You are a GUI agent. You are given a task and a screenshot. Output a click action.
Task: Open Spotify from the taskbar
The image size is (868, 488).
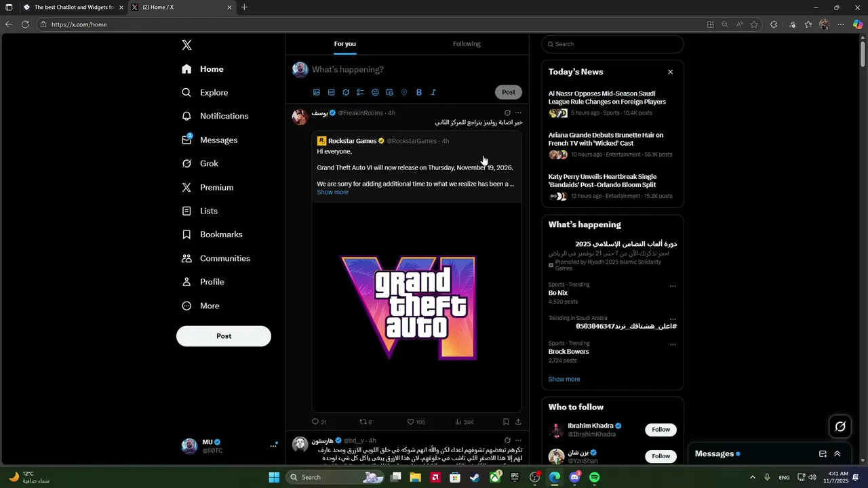pos(595,477)
